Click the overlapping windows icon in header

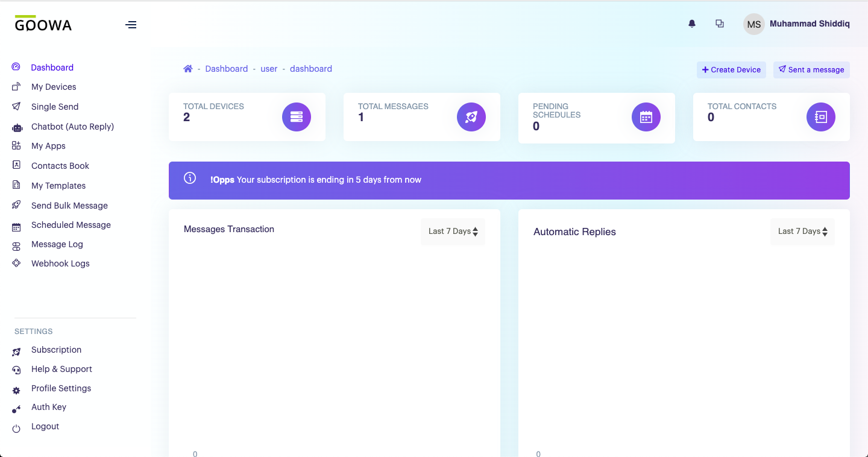coord(720,24)
